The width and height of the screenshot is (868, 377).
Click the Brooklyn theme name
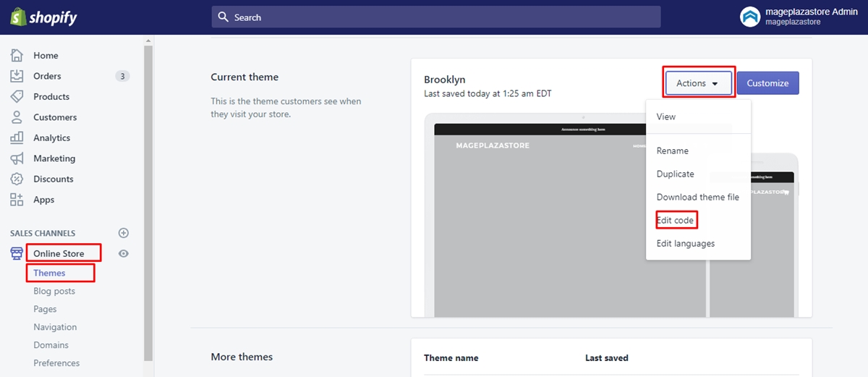click(x=444, y=80)
